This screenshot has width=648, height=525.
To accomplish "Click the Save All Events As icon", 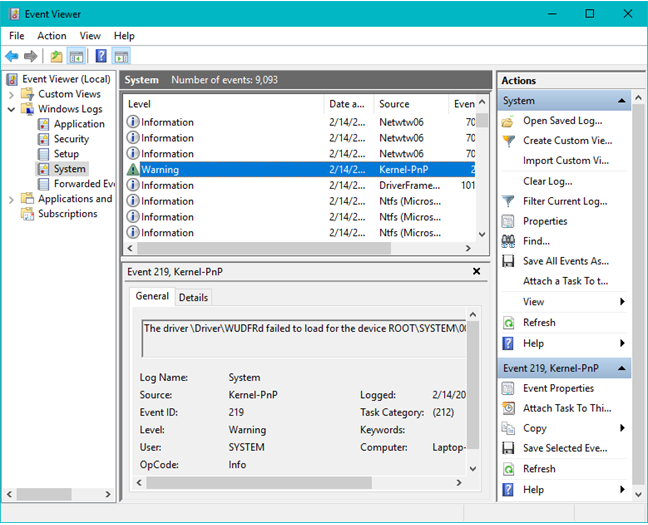I will pyautogui.click(x=509, y=261).
